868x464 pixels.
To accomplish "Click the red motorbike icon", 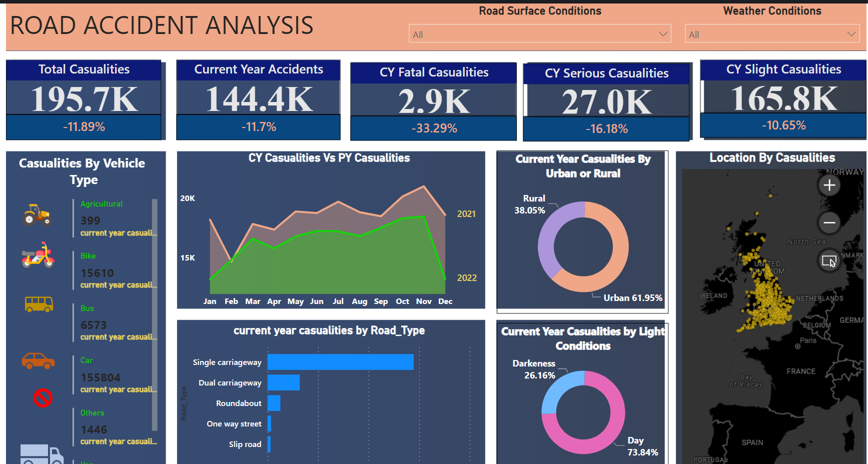I will coord(38,255).
